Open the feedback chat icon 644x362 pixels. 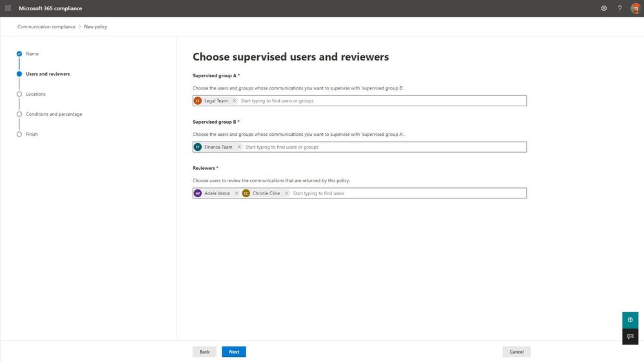(x=630, y=336)
